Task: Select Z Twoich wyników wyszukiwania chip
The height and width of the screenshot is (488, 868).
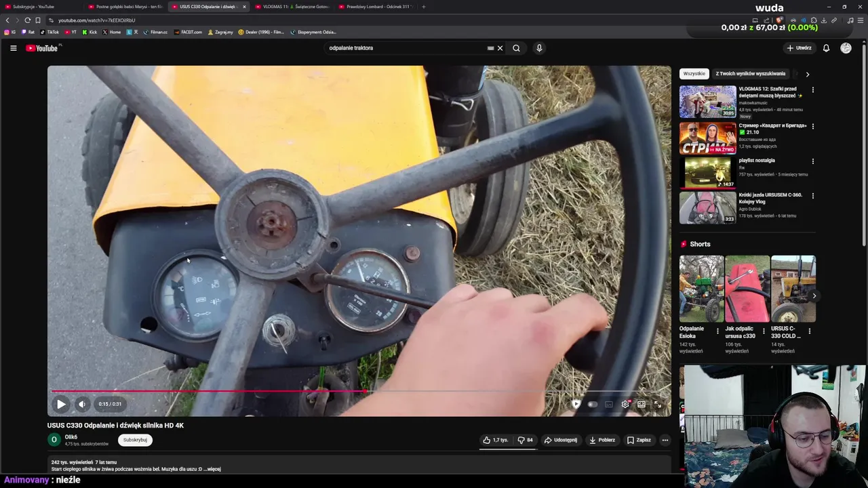Action: [750, 74]
